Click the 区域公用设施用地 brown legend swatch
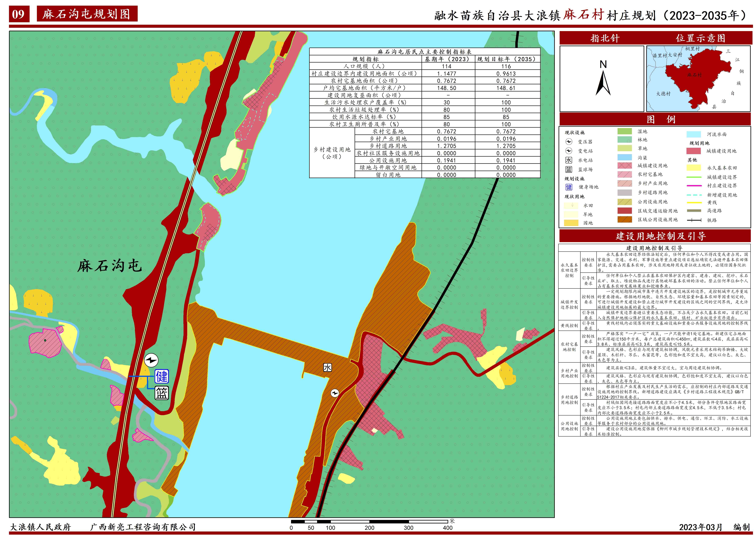The image size is (756, 535). coord(625,219)
